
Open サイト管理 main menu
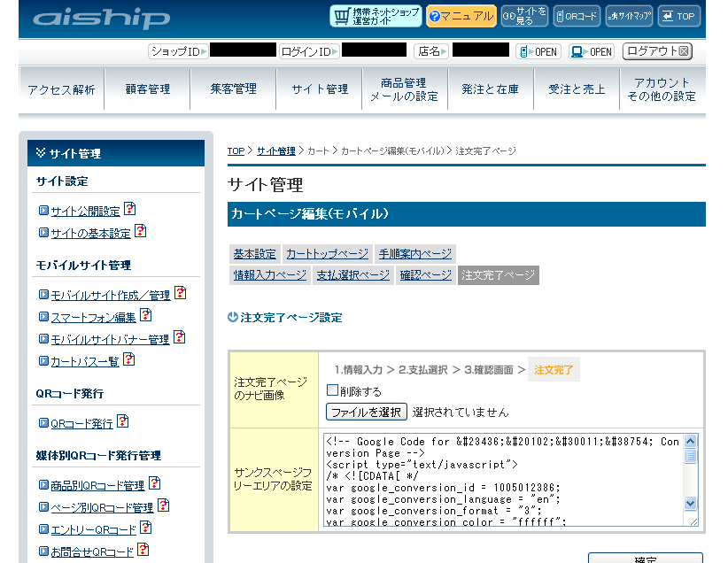[x=320, y=89]
